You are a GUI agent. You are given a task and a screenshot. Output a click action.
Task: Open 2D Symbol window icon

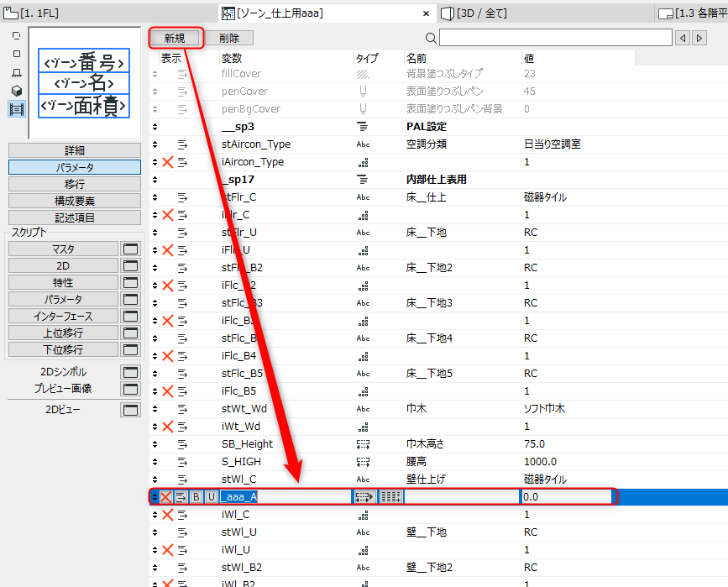130,372
